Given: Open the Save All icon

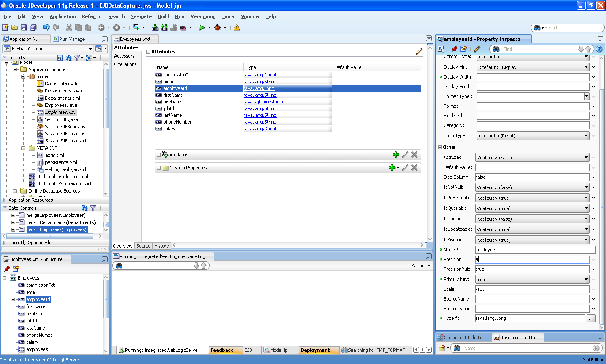Looking at the screenshot, I should click(x=33, y=28).
